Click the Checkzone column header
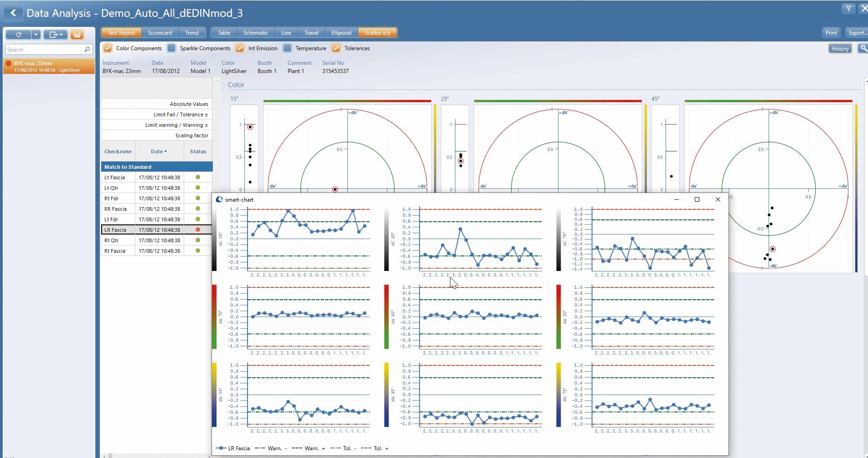This screenshot has height=458, width=868. [118, 151]
